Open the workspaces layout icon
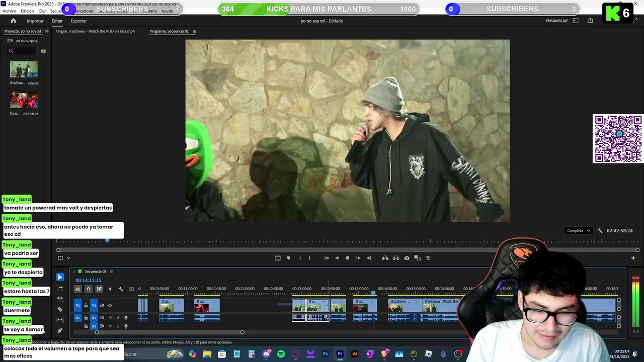 point(576,21)
